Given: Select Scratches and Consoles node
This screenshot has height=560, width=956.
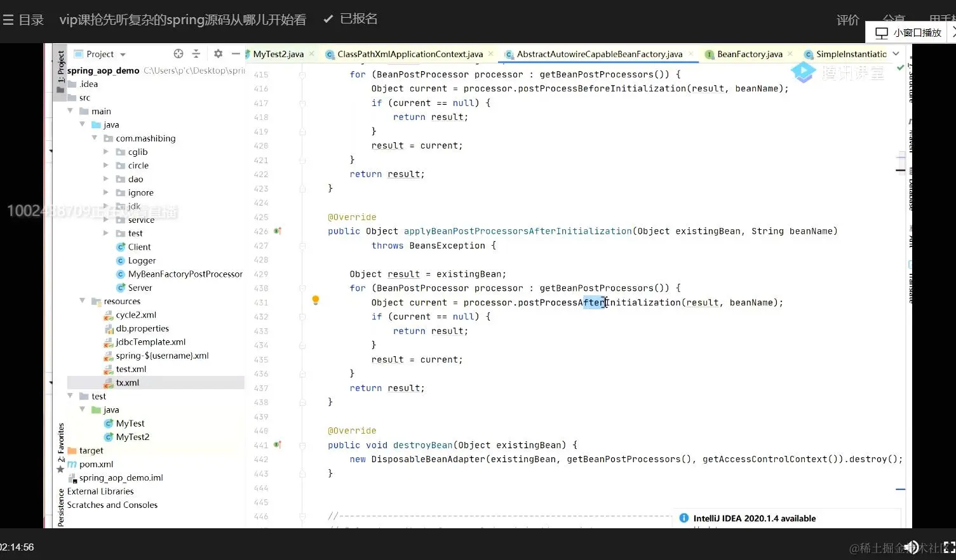Looking at the screenshot, I should (x=112, y=505).
